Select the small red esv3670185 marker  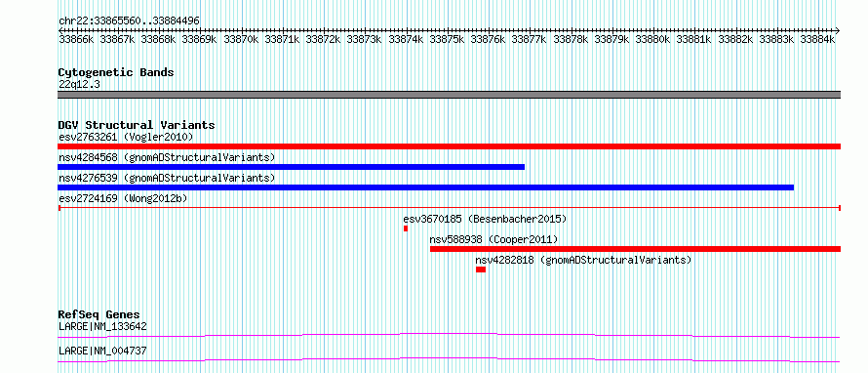(x=406, y=228)
